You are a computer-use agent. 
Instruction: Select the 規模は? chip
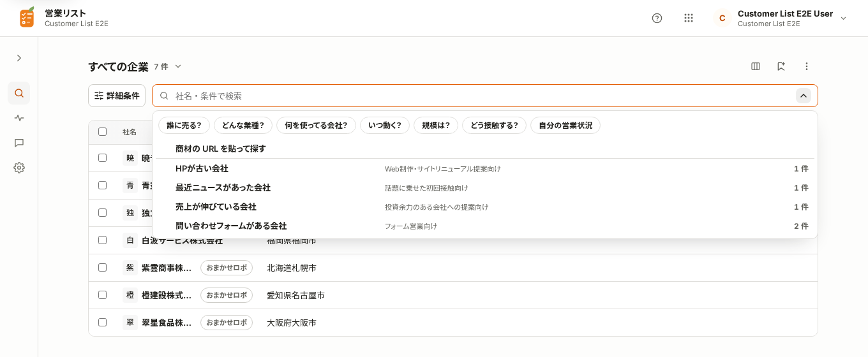click(436, 126)
